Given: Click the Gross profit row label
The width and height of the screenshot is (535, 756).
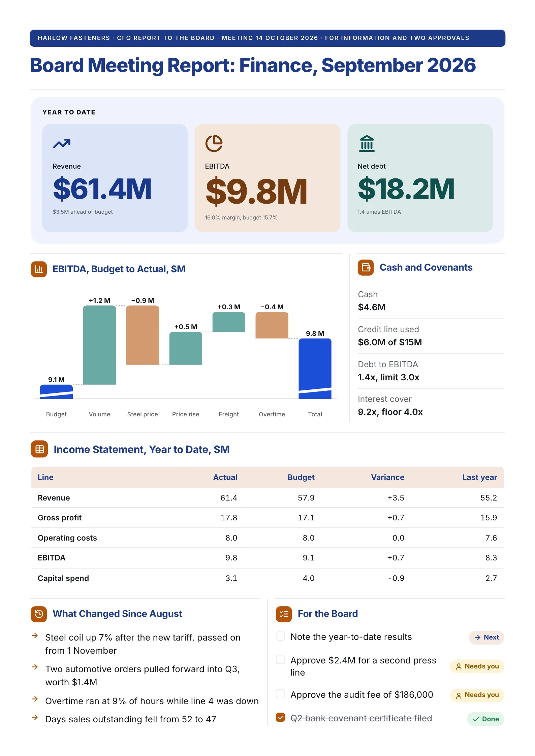Looking at the screenshot, I should point(60,518).
